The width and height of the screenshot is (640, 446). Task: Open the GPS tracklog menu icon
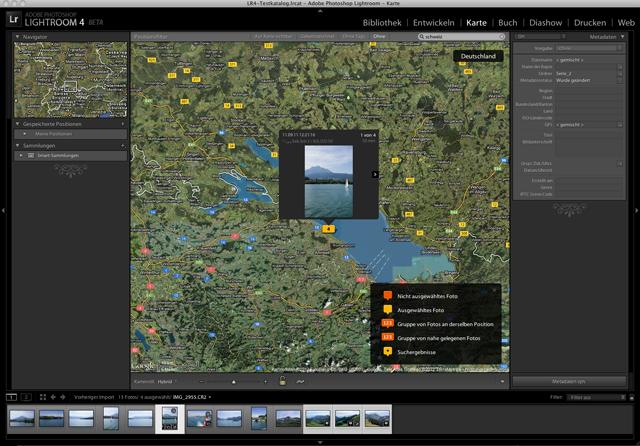click(x=300, y=382)
